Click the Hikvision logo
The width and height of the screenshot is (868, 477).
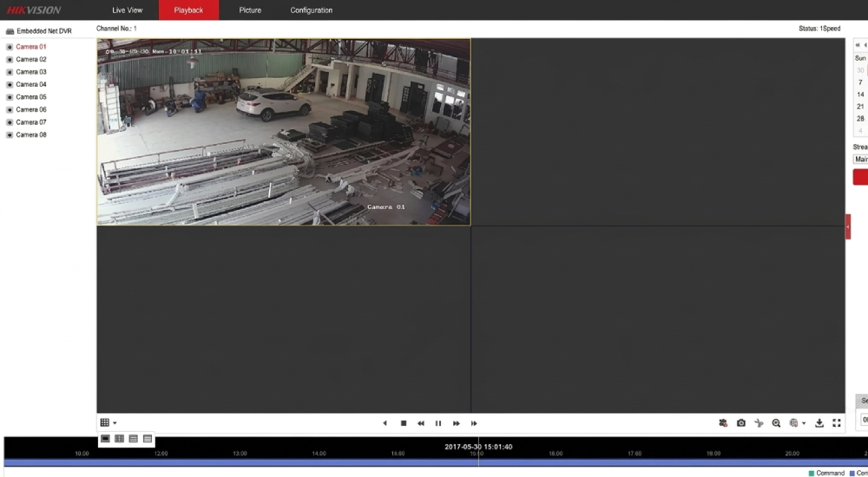pyautogui.click(x=34, y=10)
